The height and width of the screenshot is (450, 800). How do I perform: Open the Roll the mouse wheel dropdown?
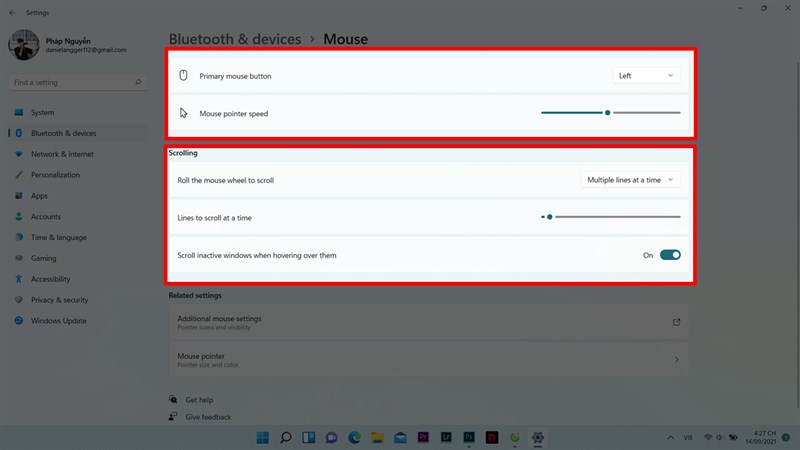click(631, 180)
